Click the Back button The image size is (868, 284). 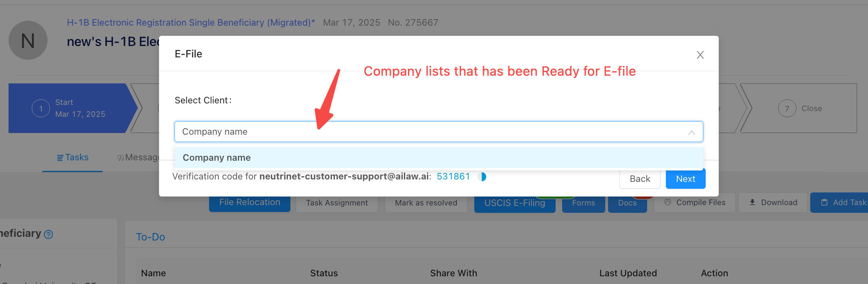639,179
